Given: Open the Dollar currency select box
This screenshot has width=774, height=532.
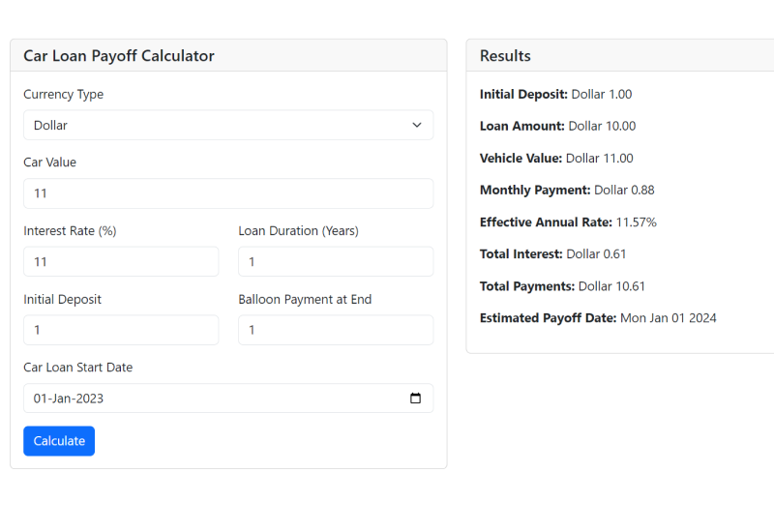Looking at the screenshot, I should click(x=213, y=125).
